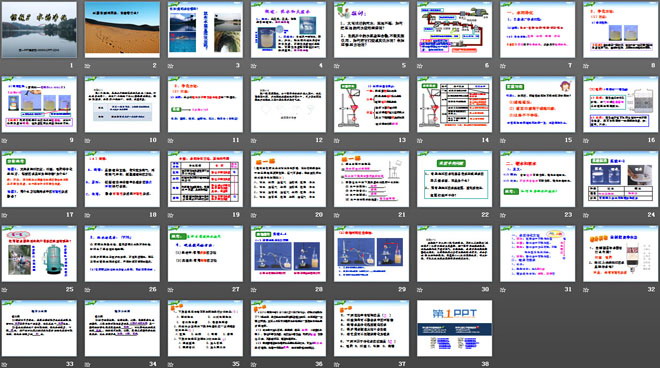660x368 pixels.
Task: Select slide 28 showing distillation apparatus photos
Action: coord(288,253)
